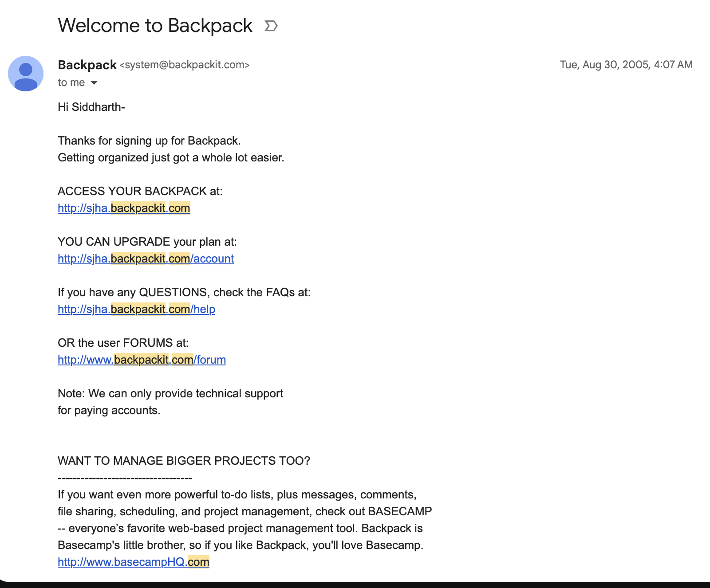Image resolution: width=710 pixels, height=588 pixels.
Task: Click the importance marker beside the subject
Action: tap(271, 26)
